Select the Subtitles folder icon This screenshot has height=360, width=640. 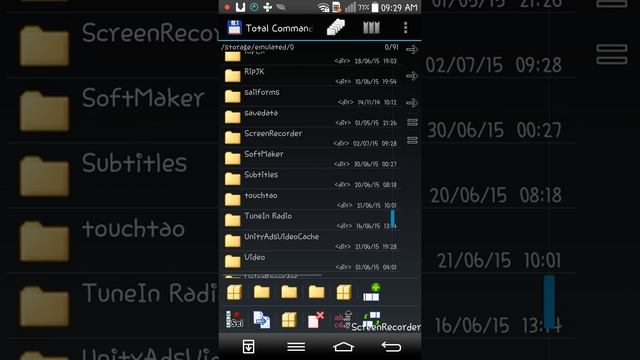[x=233, y=179]
